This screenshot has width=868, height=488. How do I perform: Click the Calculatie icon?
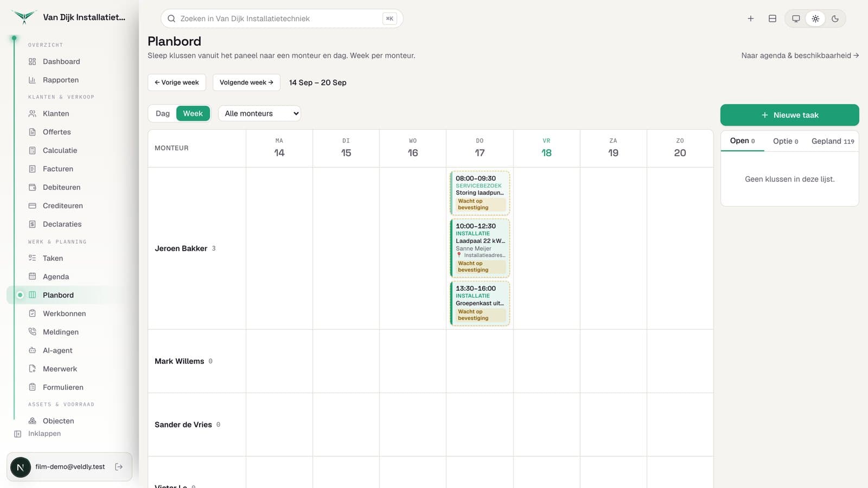click(x=32, y=151)
